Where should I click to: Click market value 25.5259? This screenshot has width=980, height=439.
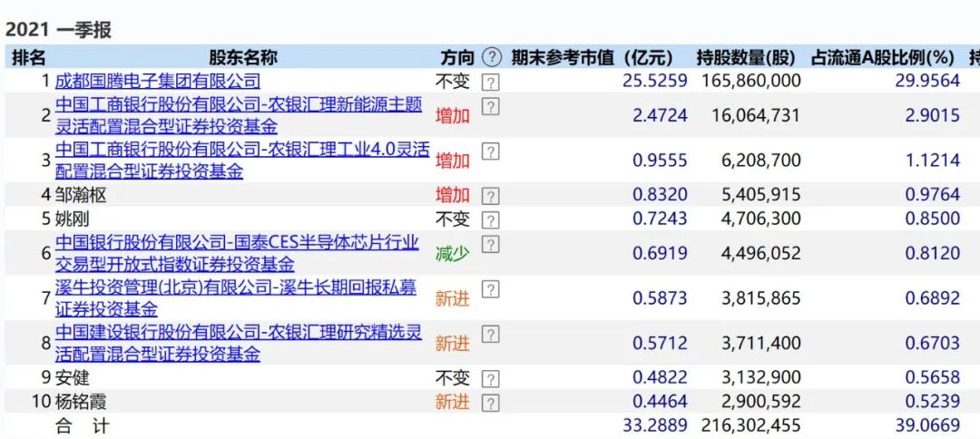pos(654,81)
